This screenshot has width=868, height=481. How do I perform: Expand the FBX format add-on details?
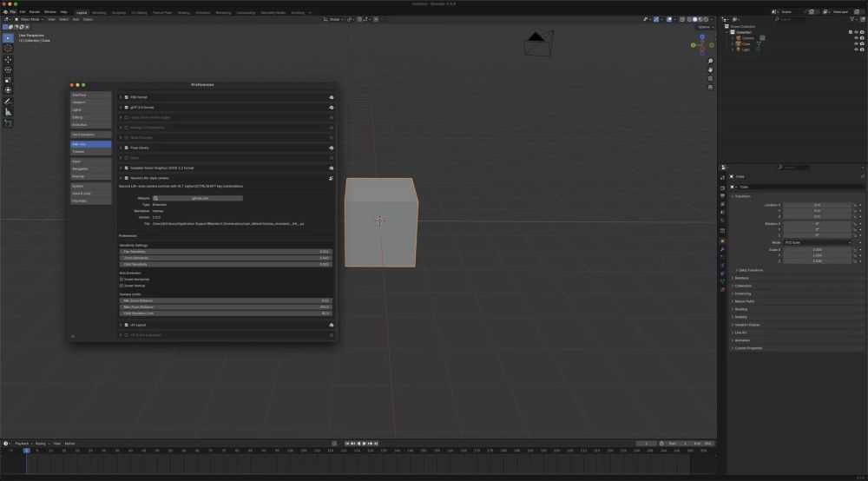pyautogui.click(x=121, y=97)
